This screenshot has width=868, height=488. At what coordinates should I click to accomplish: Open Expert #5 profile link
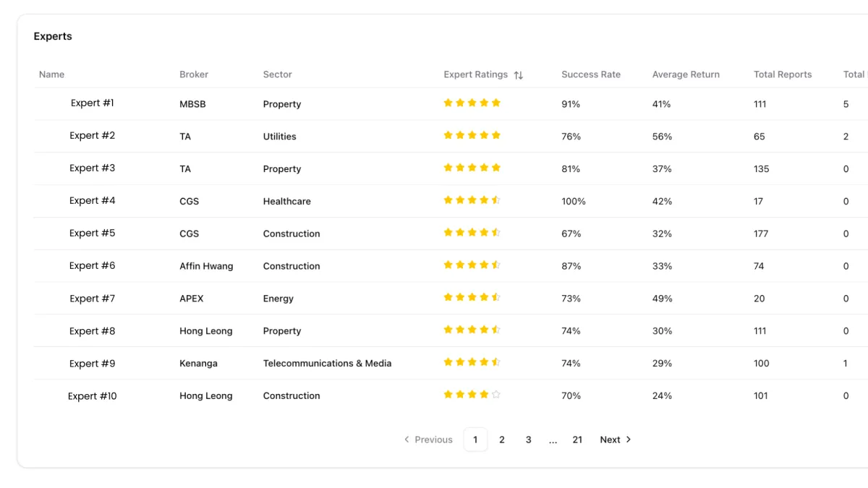[x=93, y=233]
